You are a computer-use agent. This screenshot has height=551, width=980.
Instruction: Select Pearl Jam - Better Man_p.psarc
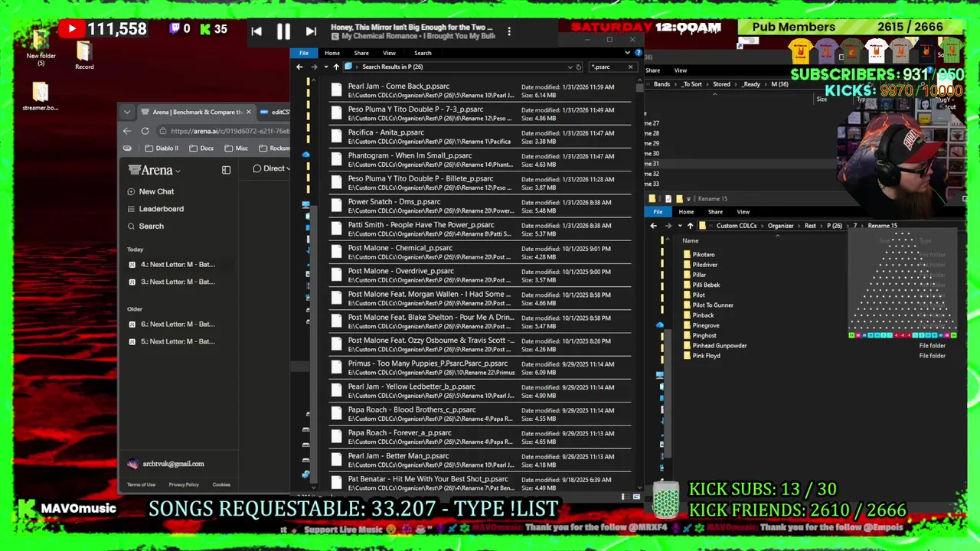[481, 460]
